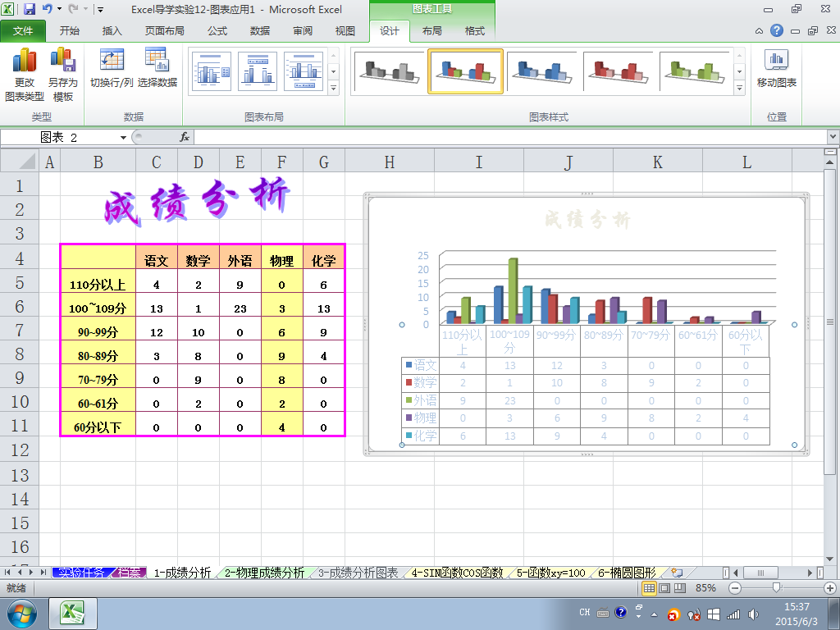The height and width of the screenshot is (630, 840).
Task: Click the zoom slider handle
Action: tap(776, 588)
